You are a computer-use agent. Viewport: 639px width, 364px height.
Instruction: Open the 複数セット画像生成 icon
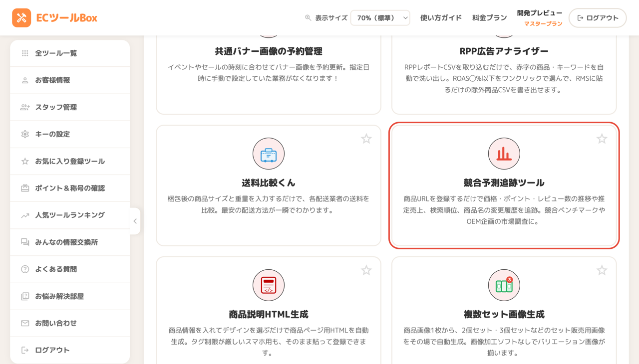click(504, 285)
